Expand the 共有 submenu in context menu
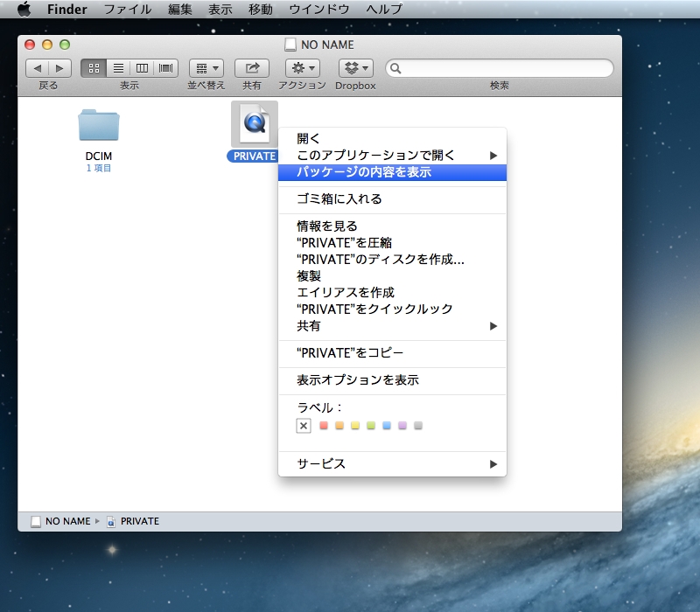 coord(392,326)
